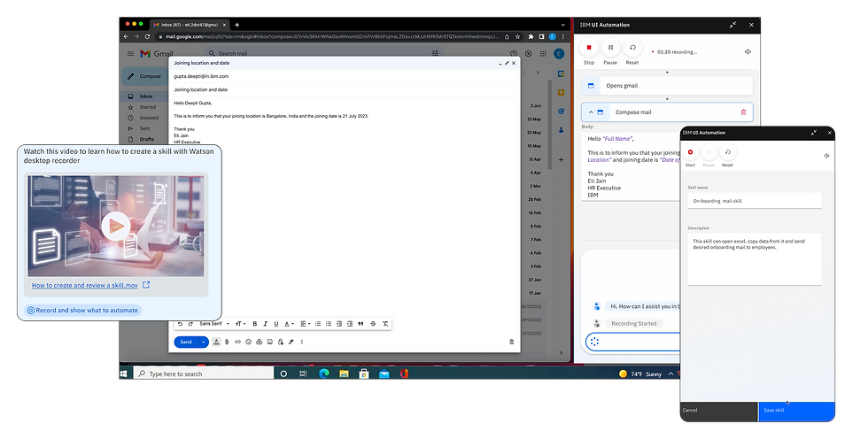
Task: Open Gmail settings gear
Action: coord(528,54)
